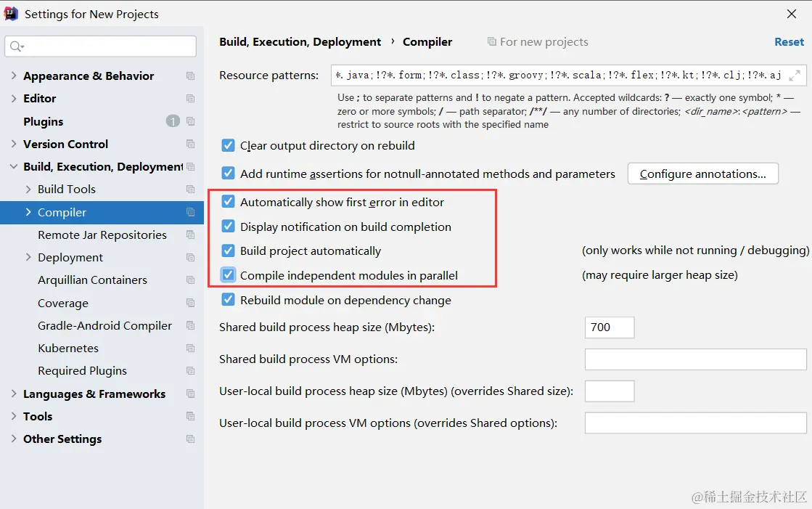Close the Settings for New Projects dialog
Screen dimensions: 812x509
791,14
